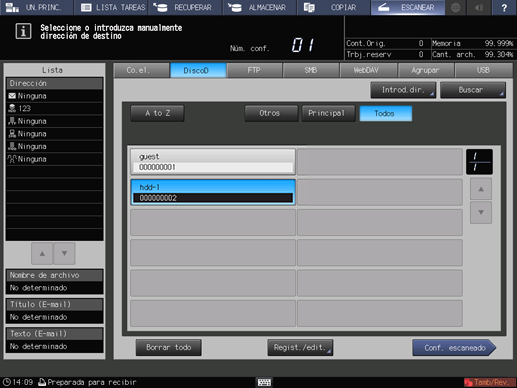Click the Dirección header in Lista
The image size is (517, 388).
click(54, 83)
